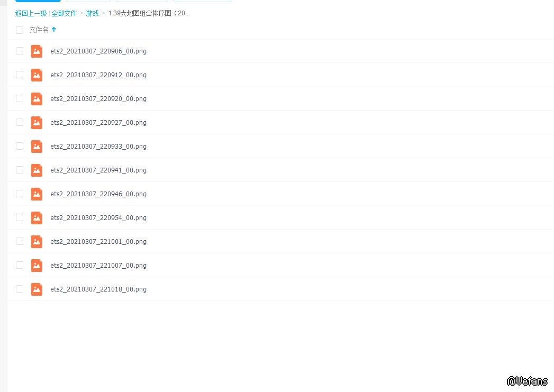
Task: Toggle checkbox for ets2_20210307_220941_00.png
Action: 20,170
